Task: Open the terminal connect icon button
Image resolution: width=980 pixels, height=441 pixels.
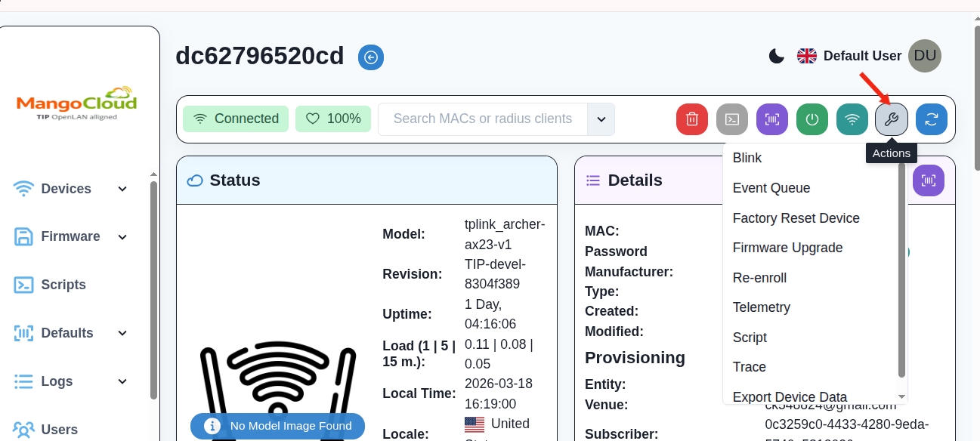Action: [731, 119]
